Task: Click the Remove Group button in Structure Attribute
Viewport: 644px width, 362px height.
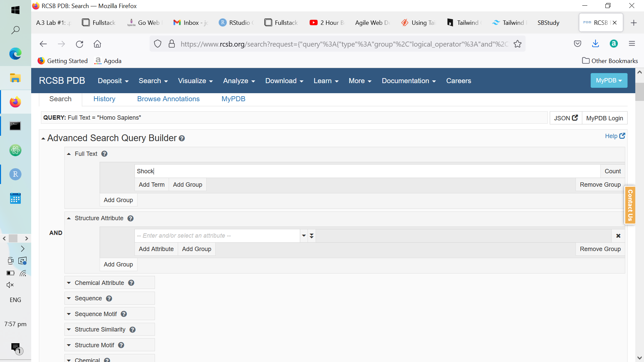Action: pos(601,249)
